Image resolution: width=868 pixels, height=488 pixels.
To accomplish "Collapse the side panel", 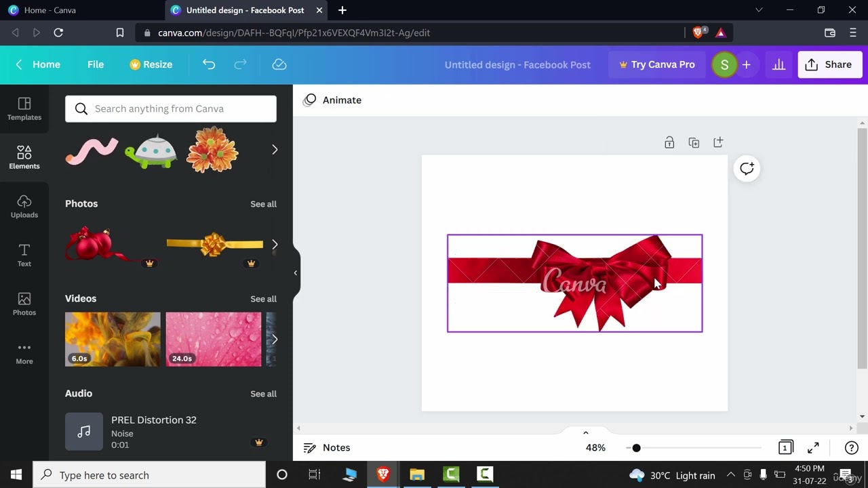I will pos(296,272).
